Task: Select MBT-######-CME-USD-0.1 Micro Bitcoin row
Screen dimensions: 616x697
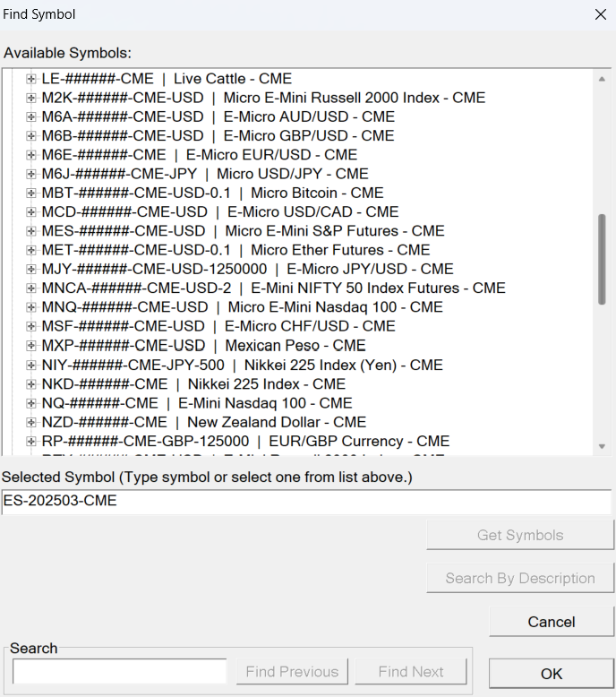Action: click(212, 194)
